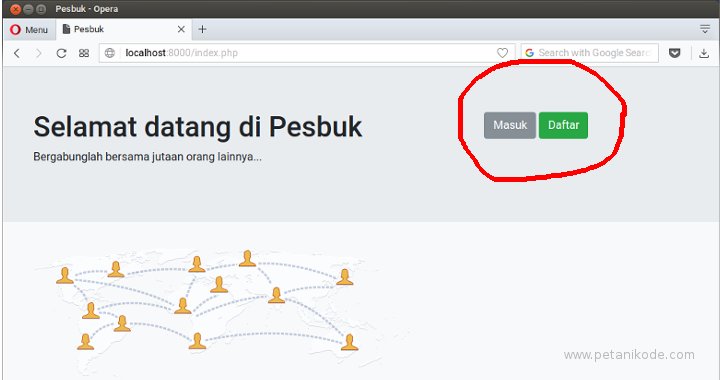The width and height of the screenshot is (720, 380).
Task: Open a new tab with plus icon
Action: 202,29
